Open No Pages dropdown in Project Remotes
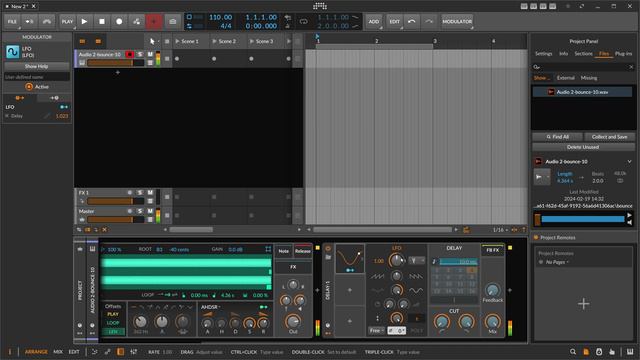The image size is (640, 360). 556,262
